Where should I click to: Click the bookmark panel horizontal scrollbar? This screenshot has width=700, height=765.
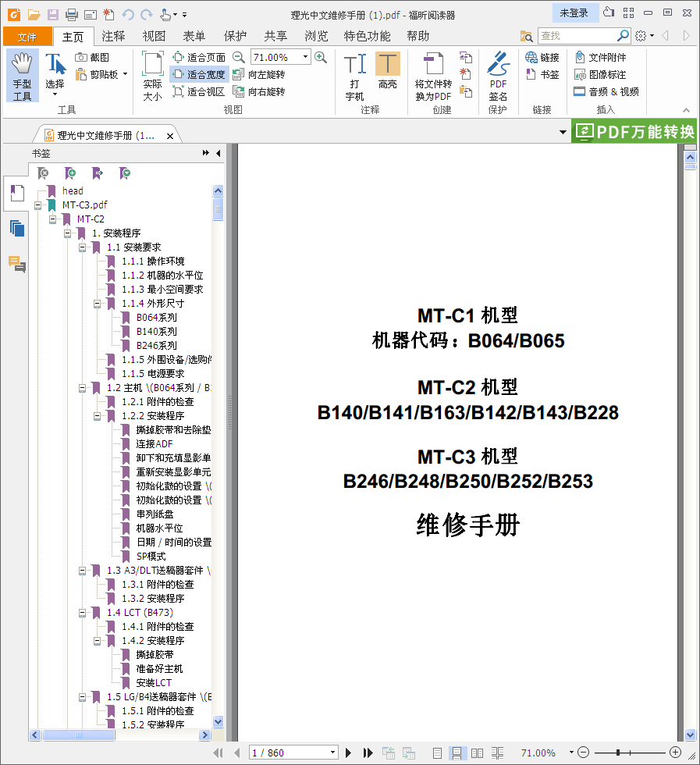79,735
